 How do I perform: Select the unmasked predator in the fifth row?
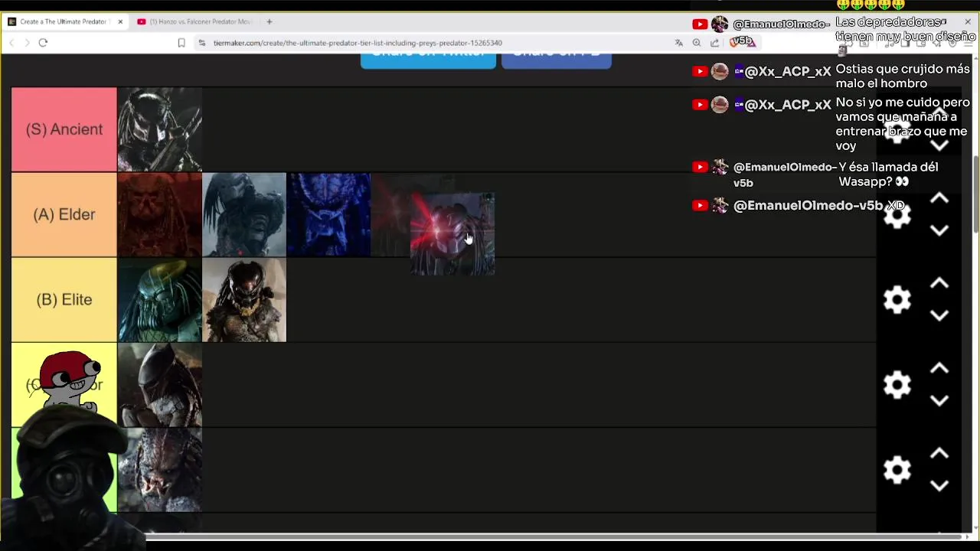tap(160, 469)
